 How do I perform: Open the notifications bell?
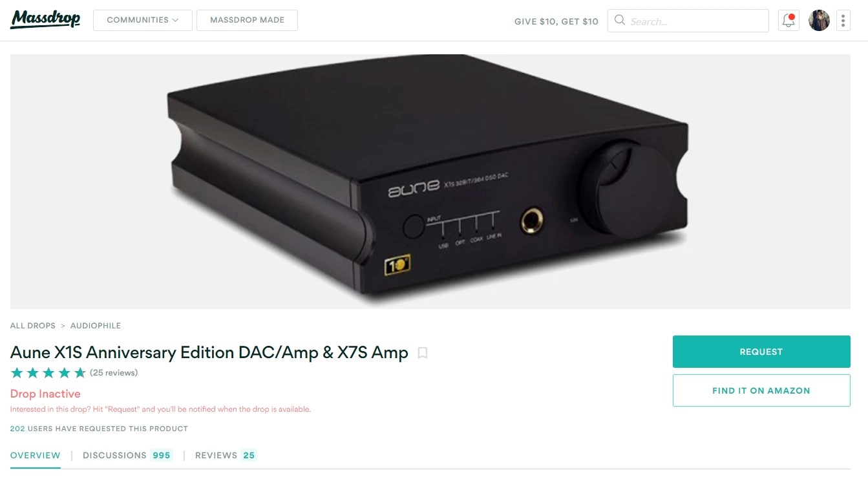[789, 20]
